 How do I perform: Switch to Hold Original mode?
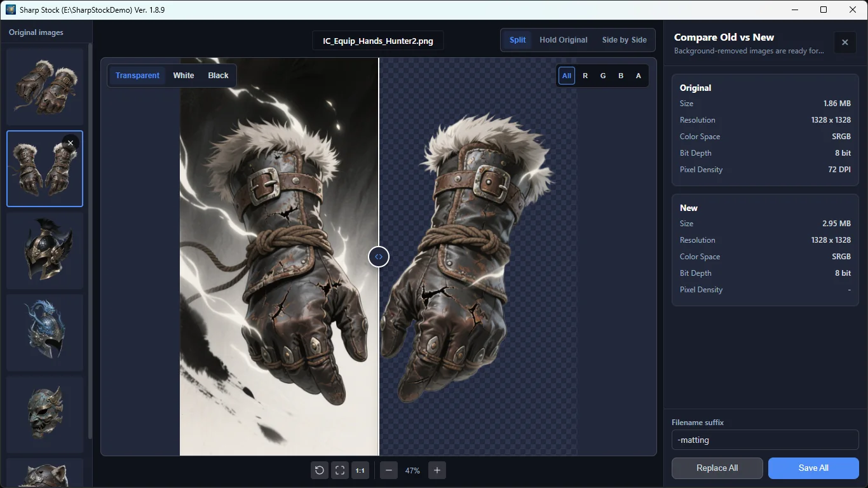tap(564, 40)
